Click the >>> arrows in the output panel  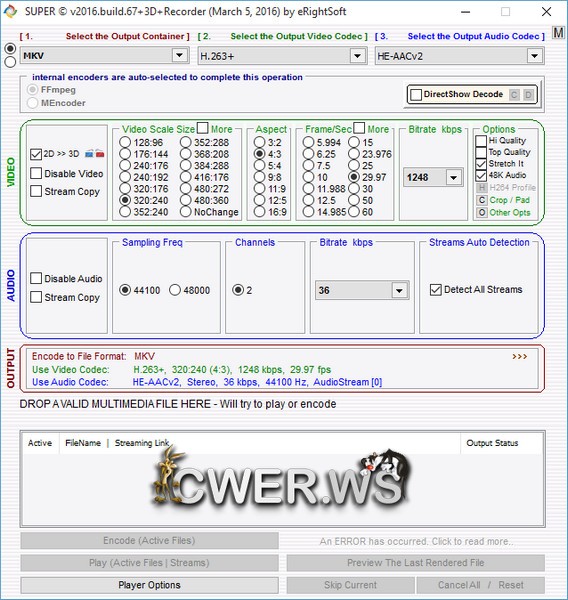click(519, 356)
